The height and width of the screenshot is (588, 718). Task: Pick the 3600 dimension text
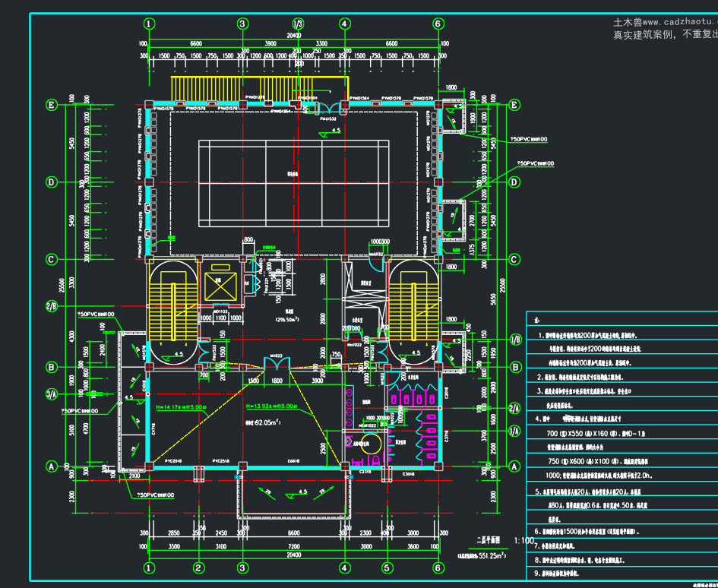coord(413,546)
